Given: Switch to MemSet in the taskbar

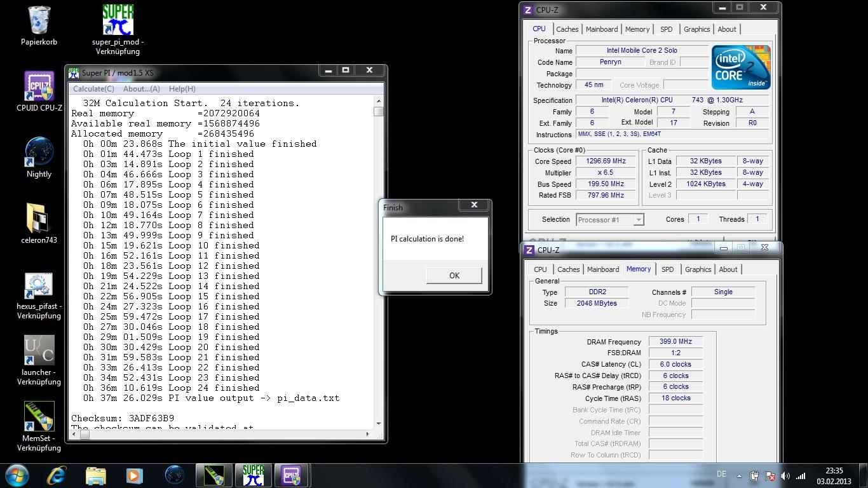Looking at the screenshot, I should pyautogui.click(x=214, y=475).
